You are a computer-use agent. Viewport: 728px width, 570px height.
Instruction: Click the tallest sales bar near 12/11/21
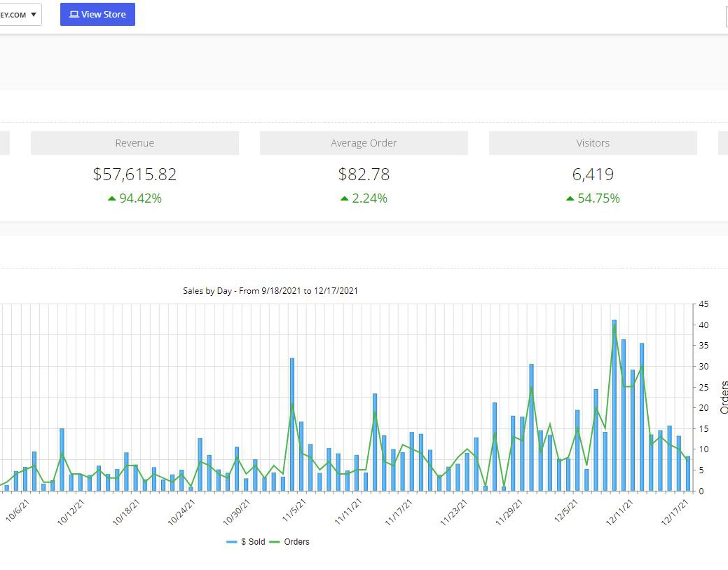tap(614, 405)
